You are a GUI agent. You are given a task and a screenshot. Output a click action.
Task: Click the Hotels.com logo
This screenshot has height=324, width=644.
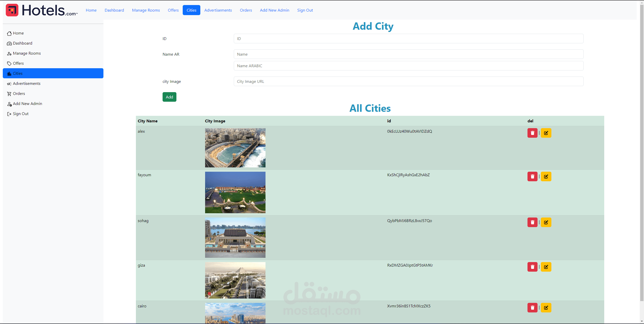click(42, 10)
